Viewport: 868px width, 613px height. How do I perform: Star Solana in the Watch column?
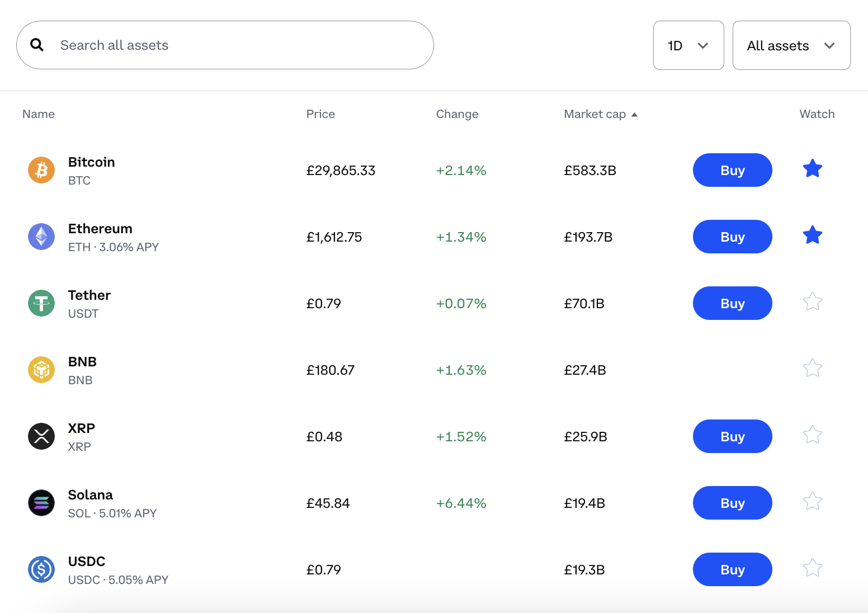(812, 502)
